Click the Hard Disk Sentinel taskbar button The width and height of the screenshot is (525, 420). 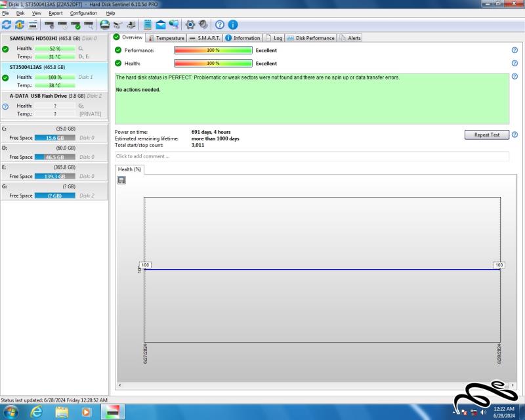pos(112,411)
